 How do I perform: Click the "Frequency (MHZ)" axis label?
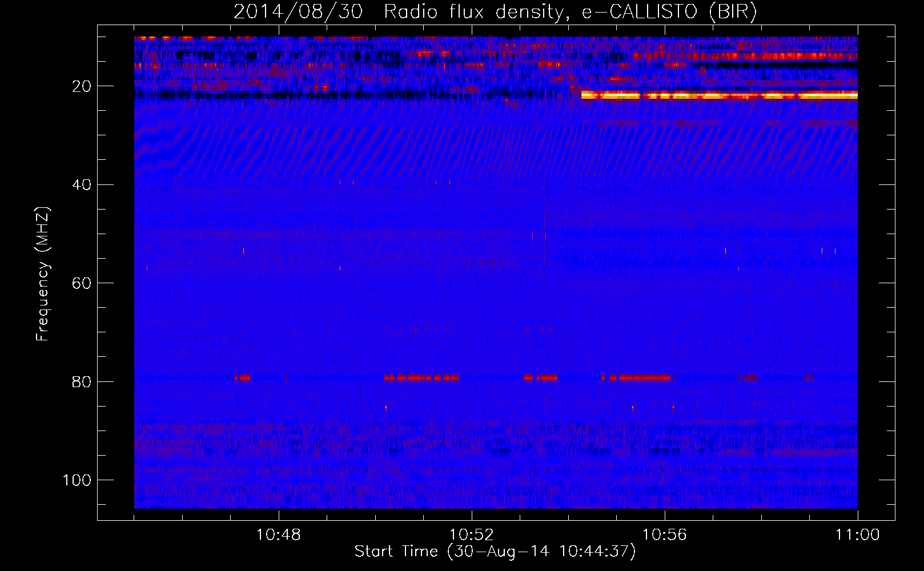[43, 274]
